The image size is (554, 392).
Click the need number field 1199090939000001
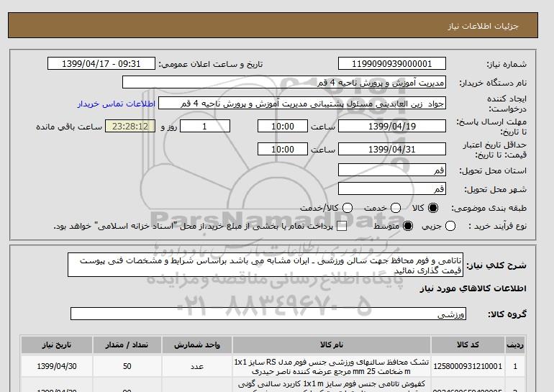click(392, 63)
